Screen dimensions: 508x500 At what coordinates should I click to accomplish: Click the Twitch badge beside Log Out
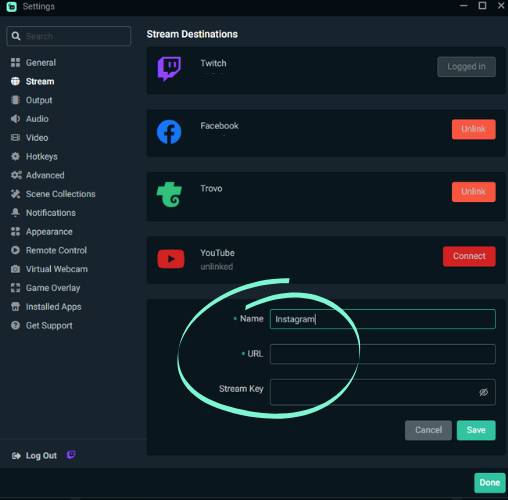[x=71, y=455]
